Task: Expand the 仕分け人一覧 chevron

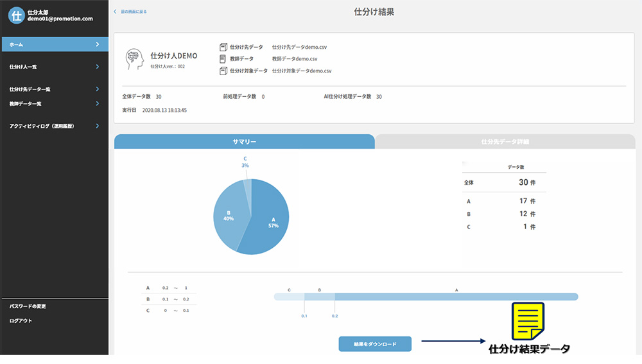Action: [x=97, y=66]
